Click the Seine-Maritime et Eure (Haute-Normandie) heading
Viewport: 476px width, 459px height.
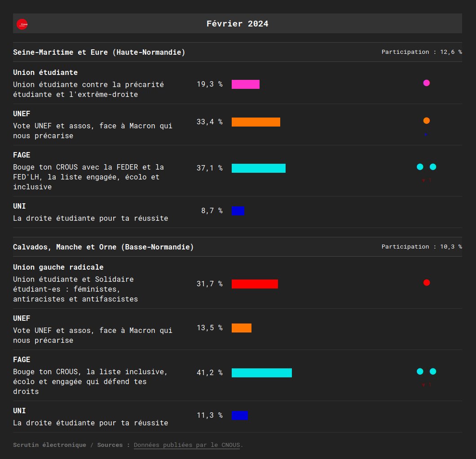[x=99, y=52]
